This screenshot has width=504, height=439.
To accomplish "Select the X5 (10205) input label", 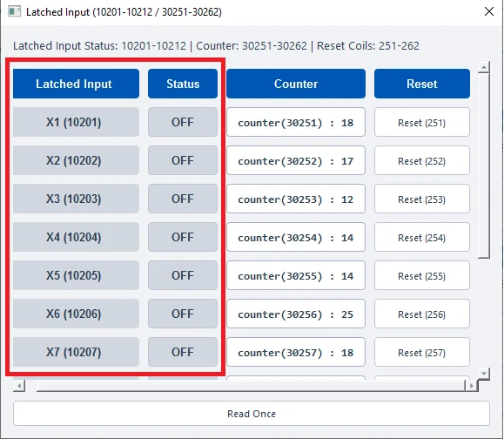I will pos(77,275).
